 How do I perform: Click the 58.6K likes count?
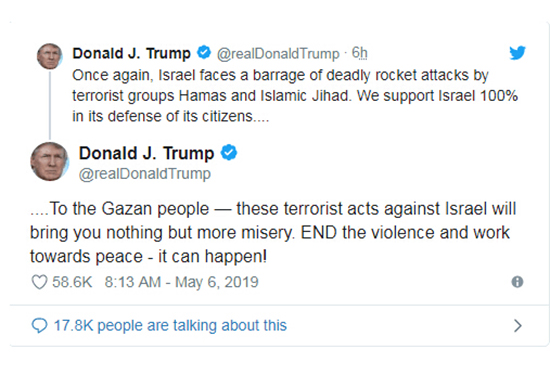coord(72,282)
